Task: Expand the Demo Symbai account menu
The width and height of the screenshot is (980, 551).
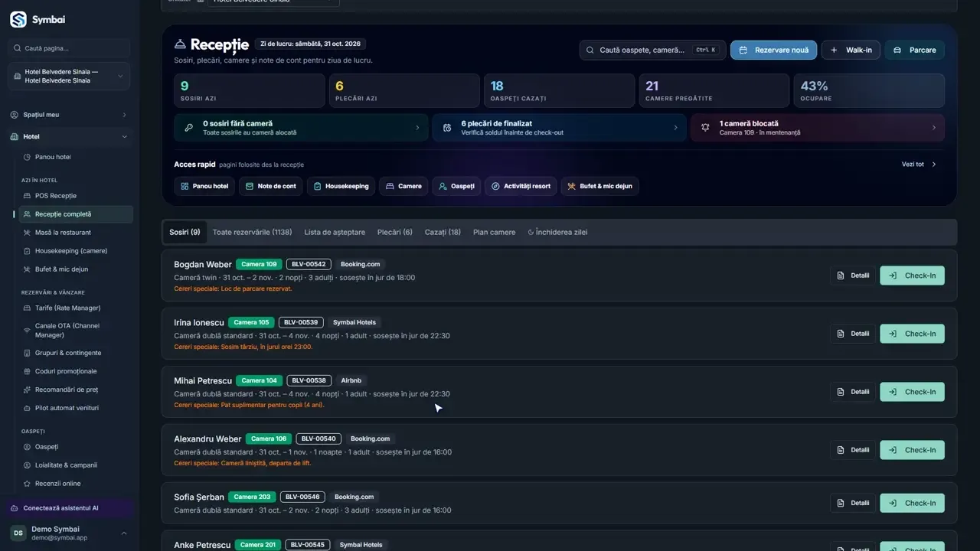Action: pos(69,533)
